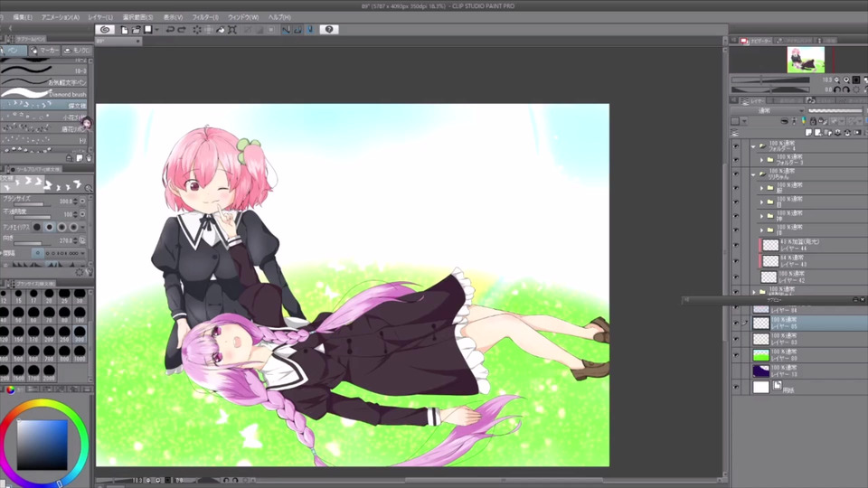Click navigator zoom in magnifier icon

846,80
